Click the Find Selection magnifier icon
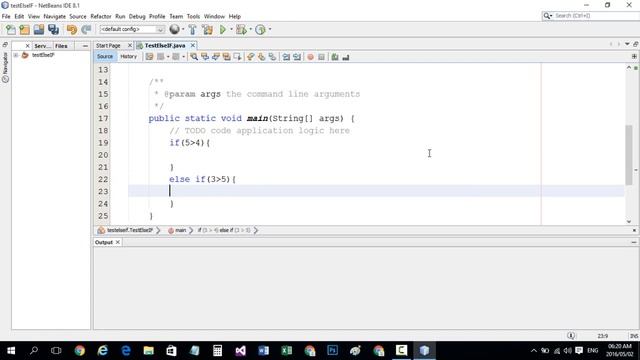Screen dimensions: 640x360 click(x=194, y=57)
